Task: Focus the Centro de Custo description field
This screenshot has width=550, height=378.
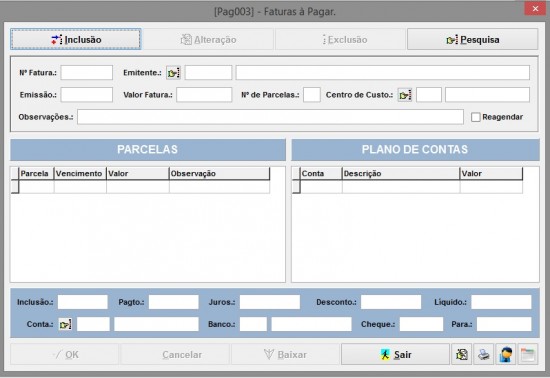Action: tap(488, 95)
